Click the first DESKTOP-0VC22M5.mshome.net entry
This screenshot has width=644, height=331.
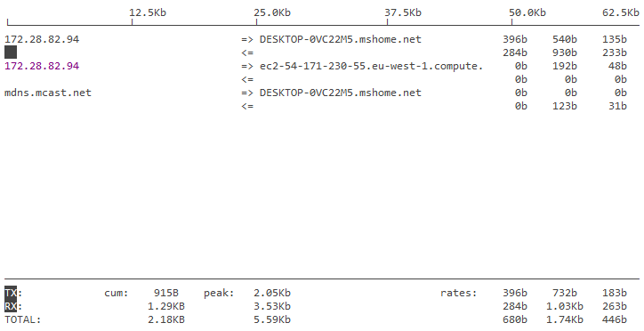pos(341,39)
